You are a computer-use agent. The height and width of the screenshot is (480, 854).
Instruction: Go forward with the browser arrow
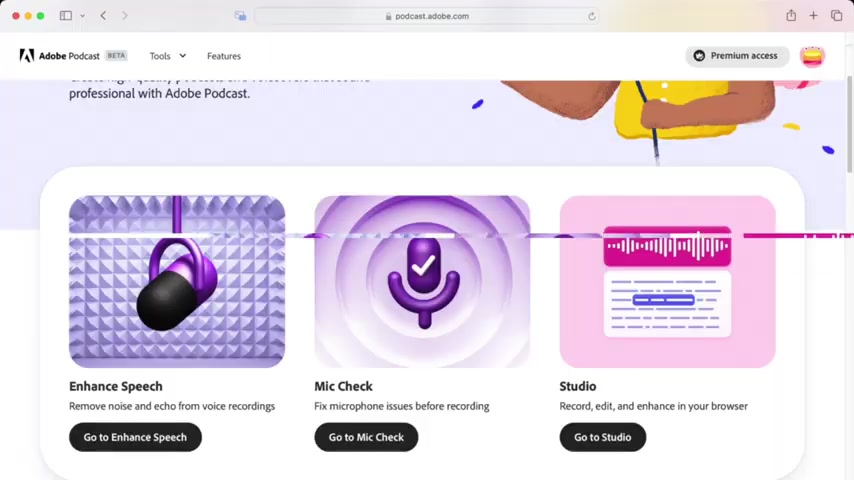pos(125,16)
